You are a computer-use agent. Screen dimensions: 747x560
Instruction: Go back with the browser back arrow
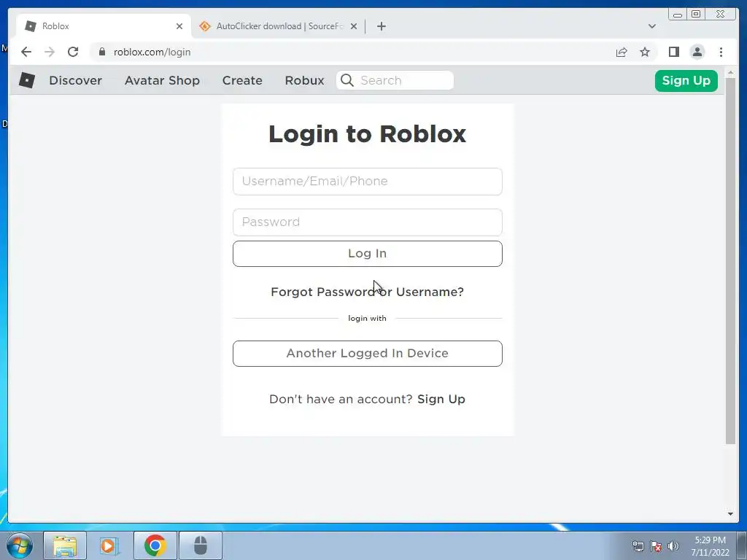click(x=26, y=52)
